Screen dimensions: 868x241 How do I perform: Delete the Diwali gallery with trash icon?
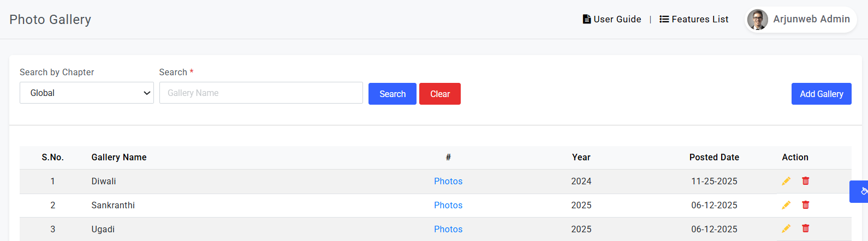[x=805, y=181]
